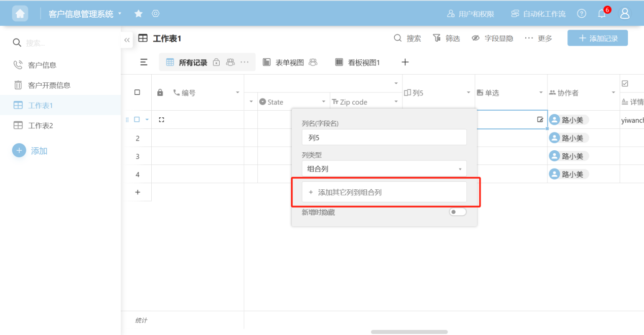Image resolution: width=644 pixels, height=335 pixels.
Task: Tick the first row's selection checkbox
Action: 137,120
